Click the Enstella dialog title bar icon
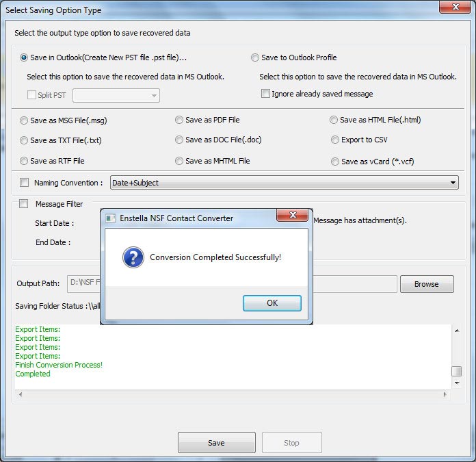Screen dimensions: 476x462 pyautogui.click(x=109, y=218)
